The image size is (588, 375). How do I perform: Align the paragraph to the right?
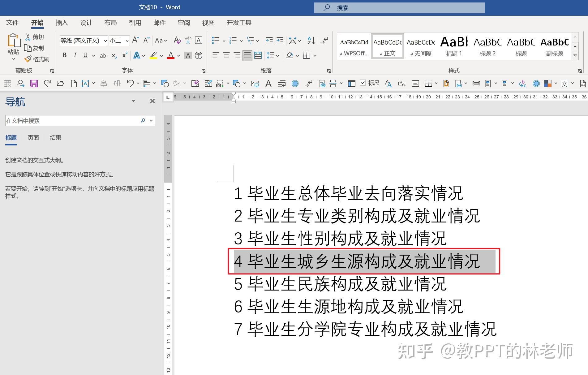(x=237, y=56)
